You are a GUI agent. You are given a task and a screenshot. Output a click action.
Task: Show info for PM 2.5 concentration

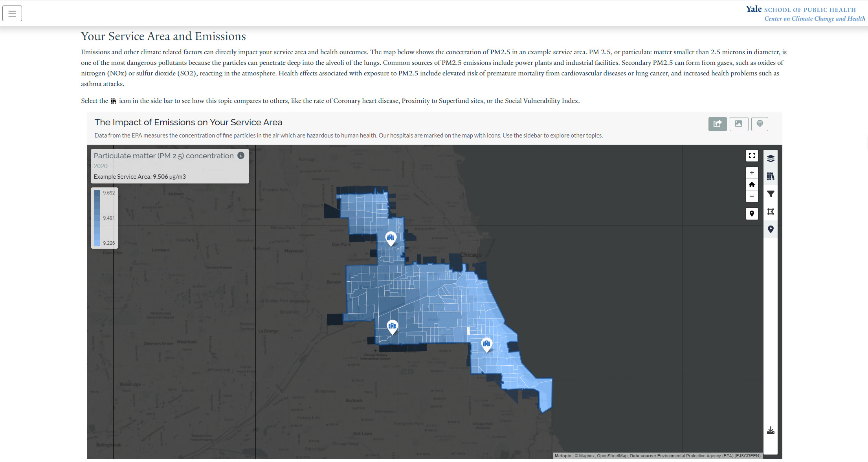(x=241, y=156)
